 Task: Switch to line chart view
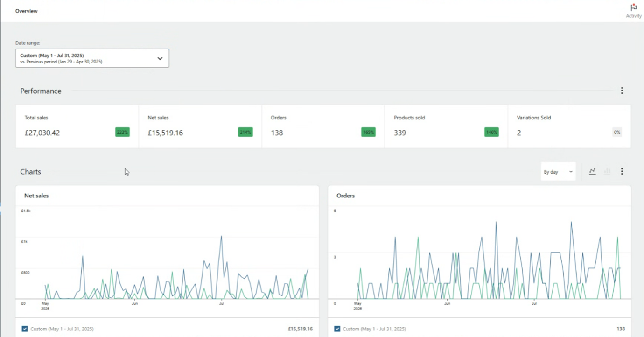pyautogui.click(x=592, y=171)
